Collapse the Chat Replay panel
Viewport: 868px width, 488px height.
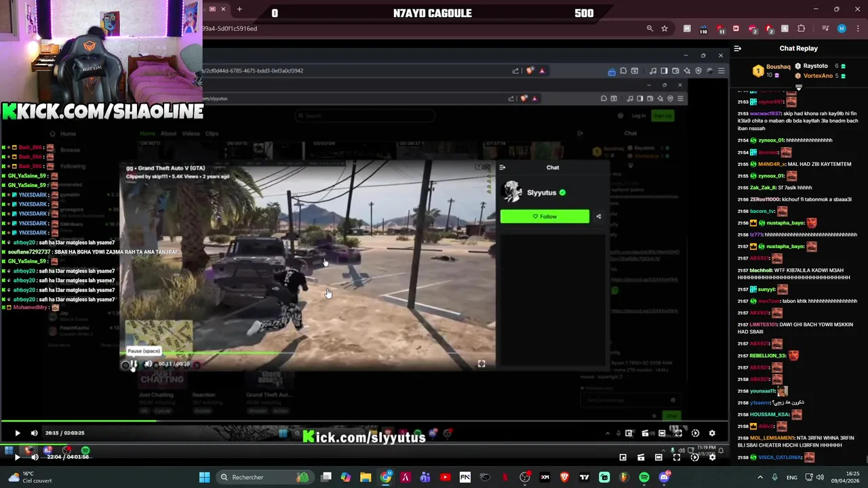(738, 48)
